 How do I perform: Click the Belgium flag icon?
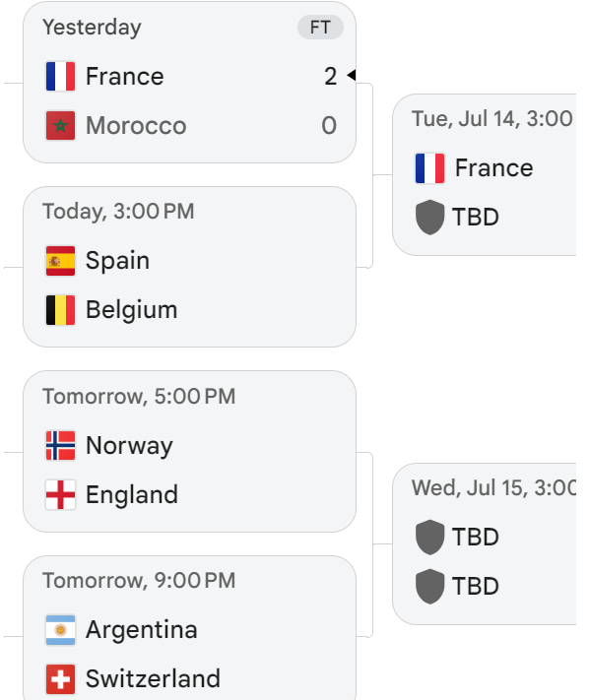click(60, 310)
